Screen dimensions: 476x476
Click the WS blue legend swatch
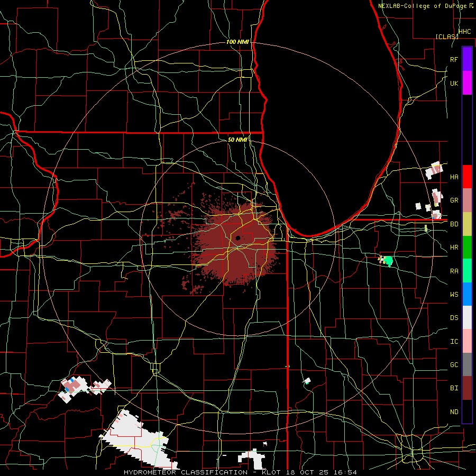click(x=467, y=294)
